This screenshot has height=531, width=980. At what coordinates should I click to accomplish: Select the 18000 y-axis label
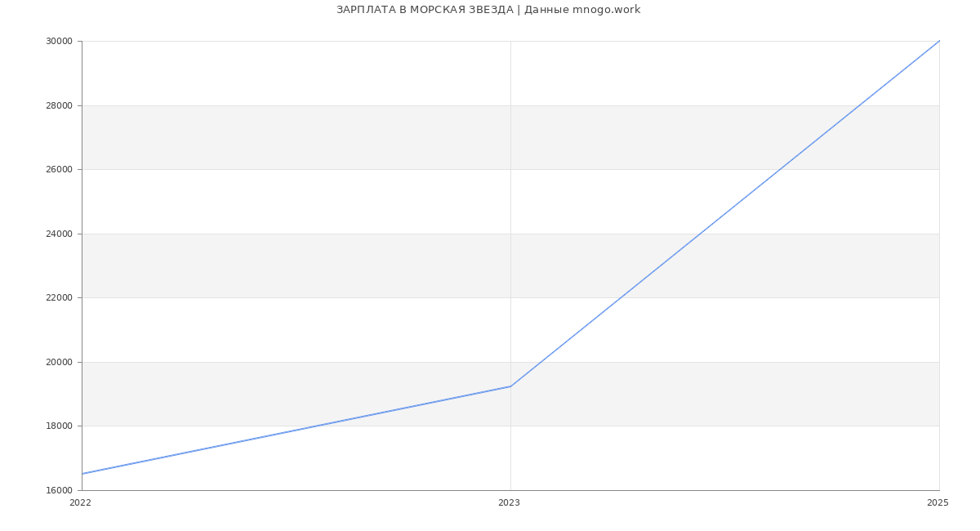pos(59,426)
